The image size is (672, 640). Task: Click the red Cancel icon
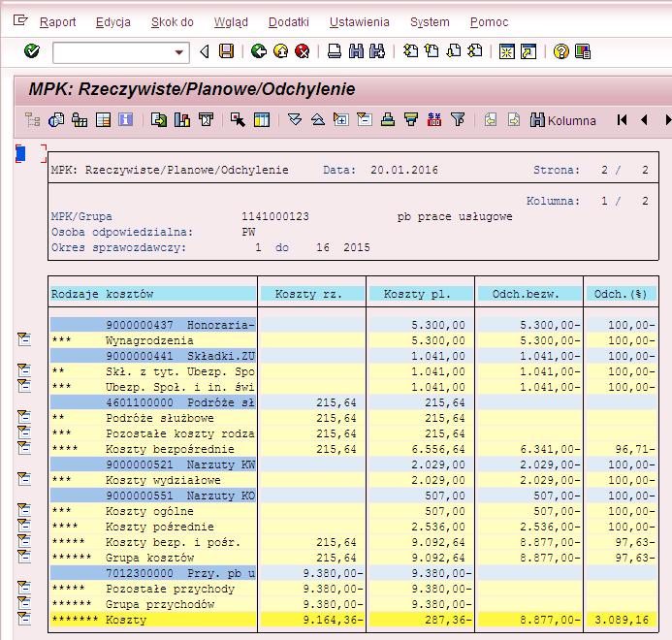(303, 51)
